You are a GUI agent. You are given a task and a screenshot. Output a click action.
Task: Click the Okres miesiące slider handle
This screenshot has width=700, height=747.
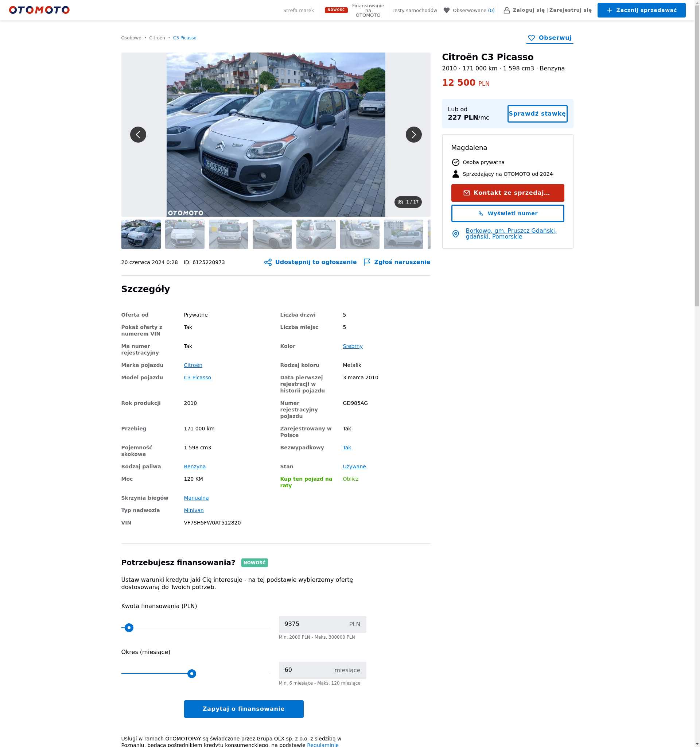[x=191, y=674]
